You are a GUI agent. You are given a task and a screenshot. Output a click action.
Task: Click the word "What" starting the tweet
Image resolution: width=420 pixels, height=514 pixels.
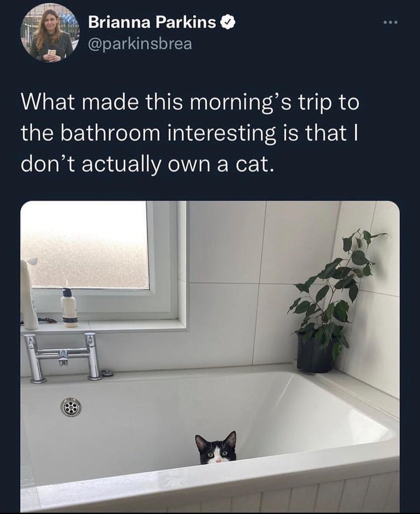coord(49,101)
